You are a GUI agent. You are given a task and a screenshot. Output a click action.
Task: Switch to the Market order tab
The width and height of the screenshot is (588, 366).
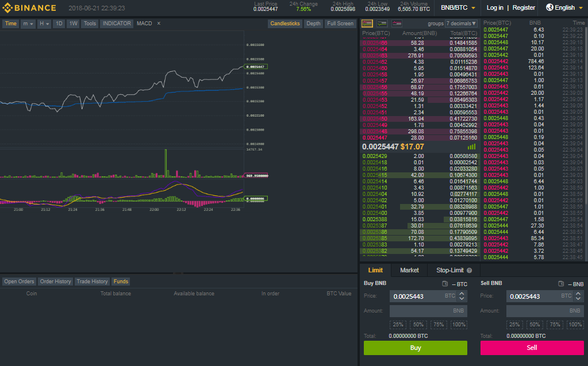pyautogui.click(x=409, y=271)
